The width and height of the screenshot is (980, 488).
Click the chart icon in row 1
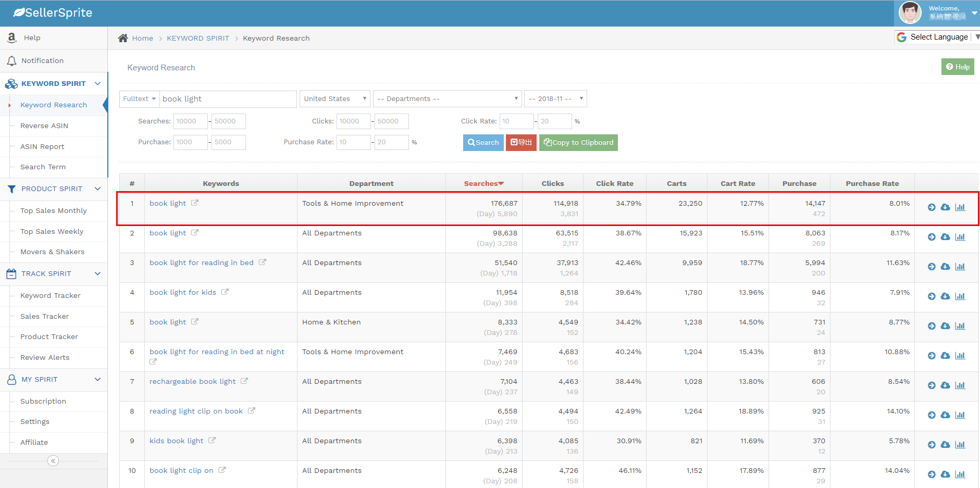click(960, 207)
